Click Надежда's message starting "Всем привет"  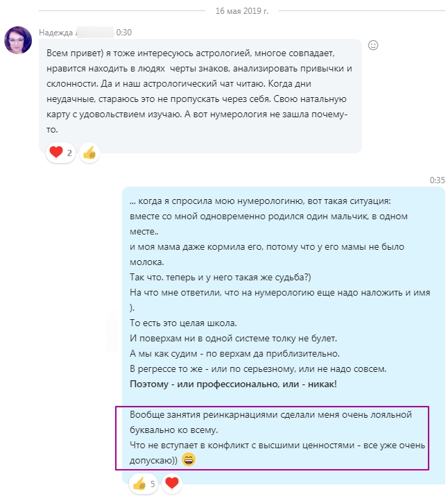coord(200,91)
